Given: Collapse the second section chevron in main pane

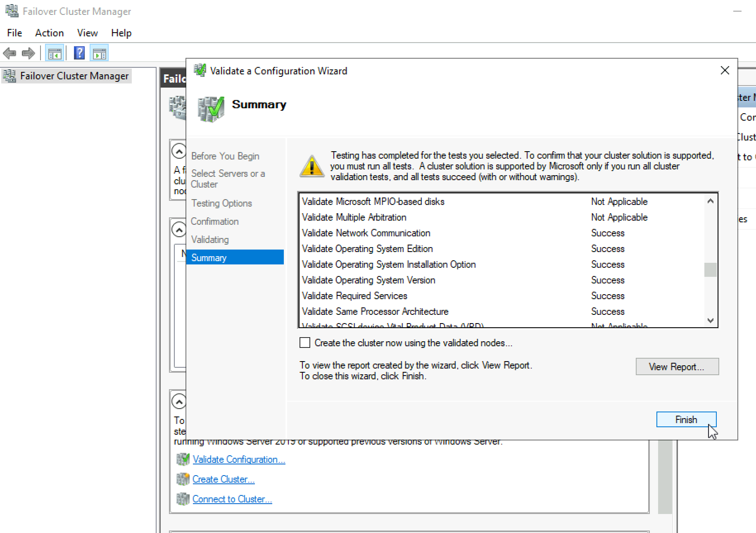Looking at the screenshot, I should tap(179, 230).
